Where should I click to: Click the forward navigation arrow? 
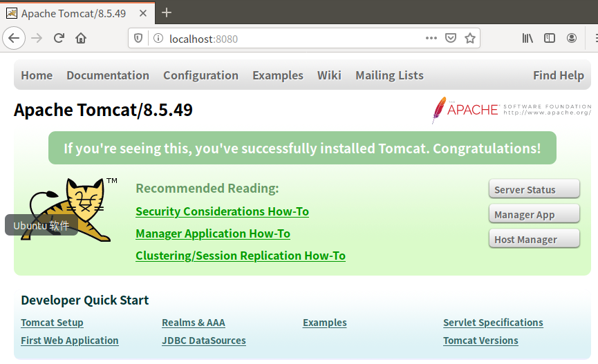click(37, 38)
